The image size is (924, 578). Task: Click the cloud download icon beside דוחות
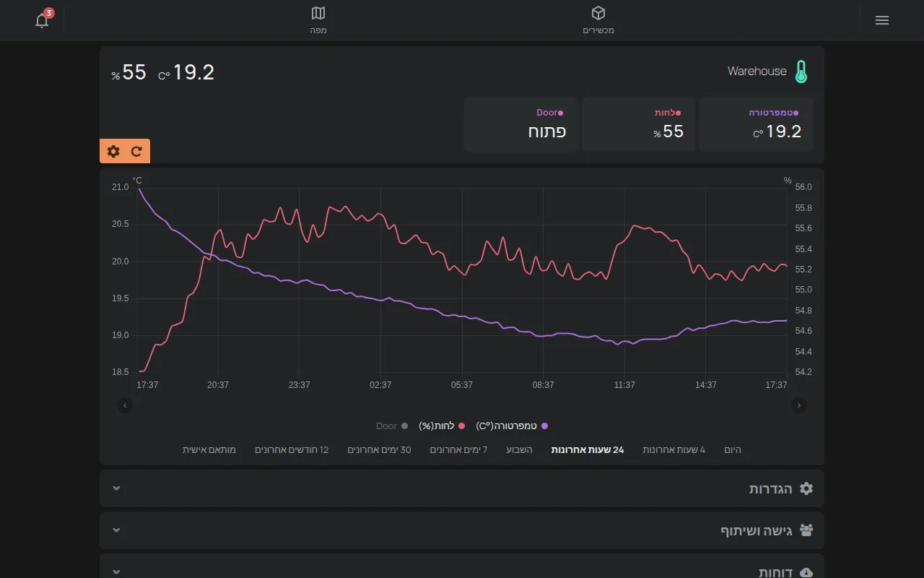click(806, 572)
